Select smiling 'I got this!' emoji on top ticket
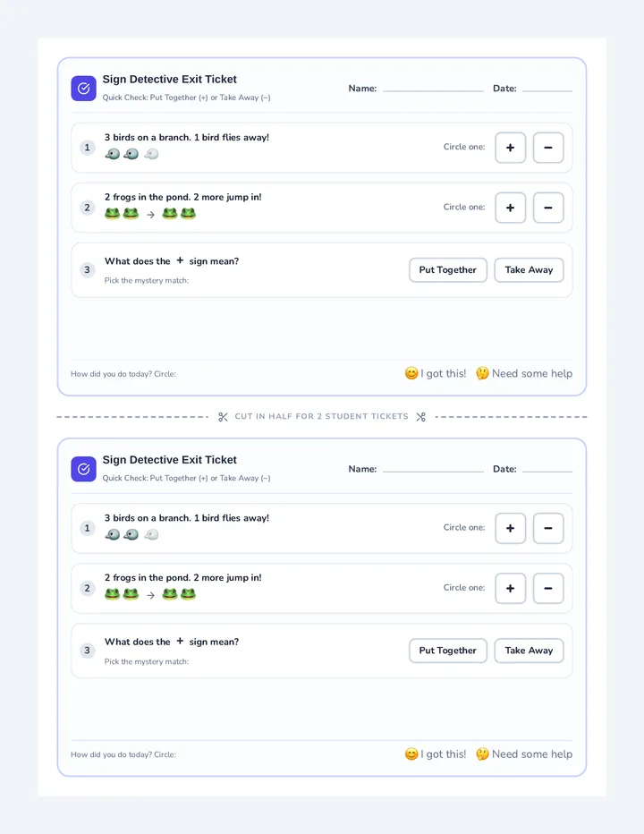 (411, 373)
